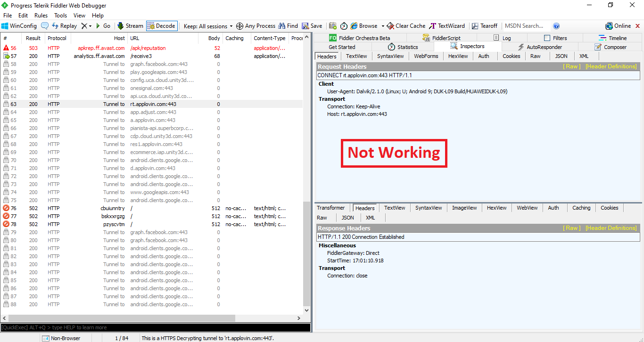The height and width of the screenshot is (342, 644).
Task: Click the camera screenshot icon
Action: pyautogui.click(x=333, y=26)
